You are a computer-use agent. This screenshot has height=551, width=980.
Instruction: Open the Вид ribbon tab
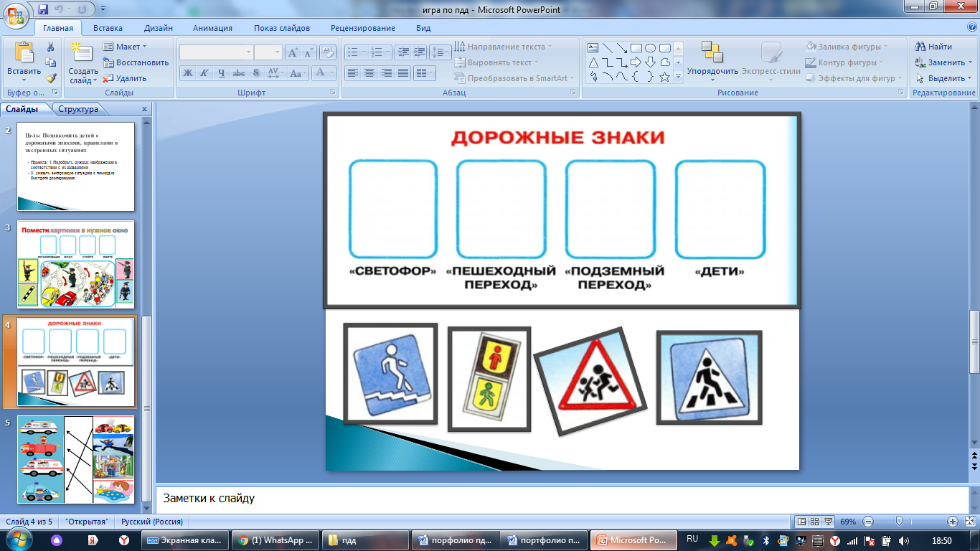[x=423, y=28]
